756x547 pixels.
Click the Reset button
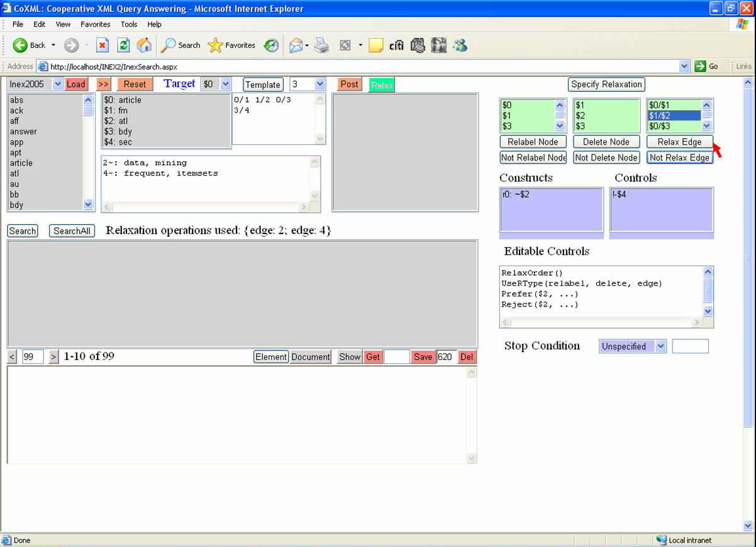tap(135, 84)
